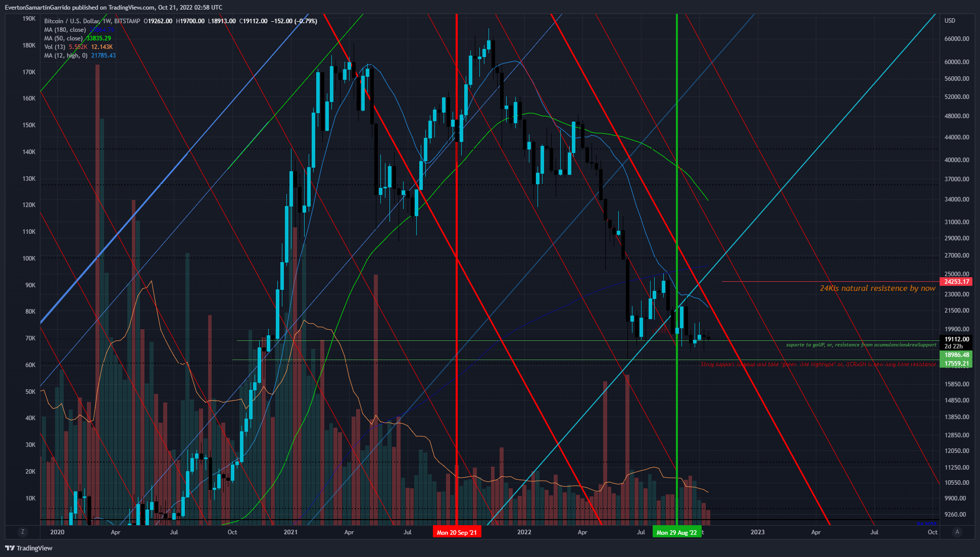Click the 18986.48 green price label
Screen dimensions: 980x557
coord(956,355)
